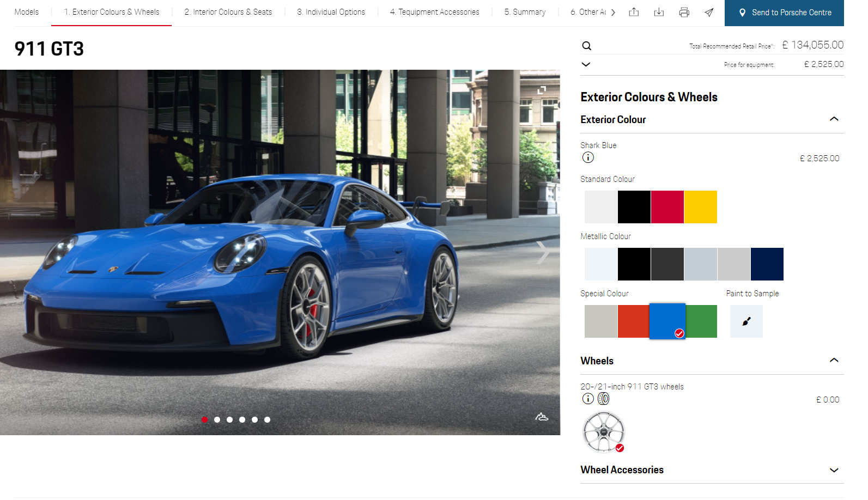The image size is (868, 500).
Task: Click the share configuration icon
Action: 634,12
